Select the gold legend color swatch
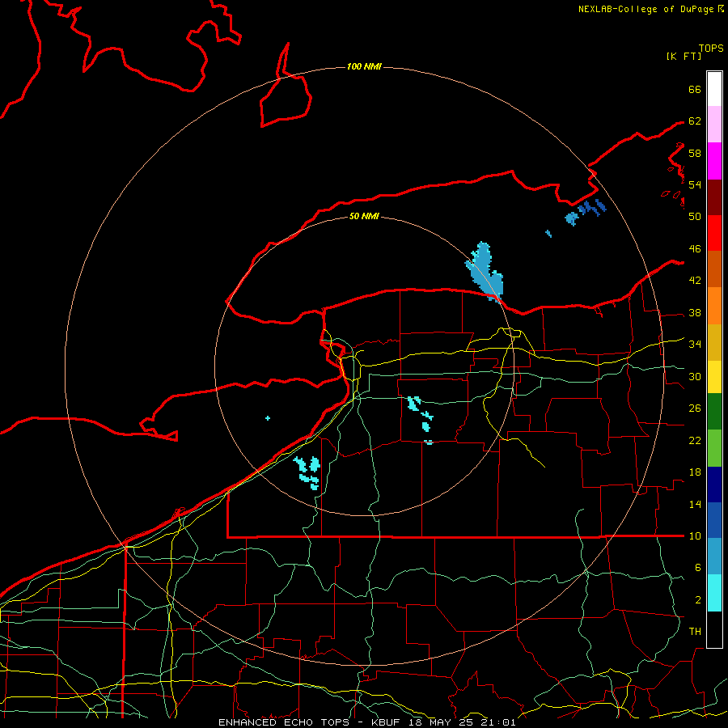Screen dimensions: 728x728 [714, 341]
